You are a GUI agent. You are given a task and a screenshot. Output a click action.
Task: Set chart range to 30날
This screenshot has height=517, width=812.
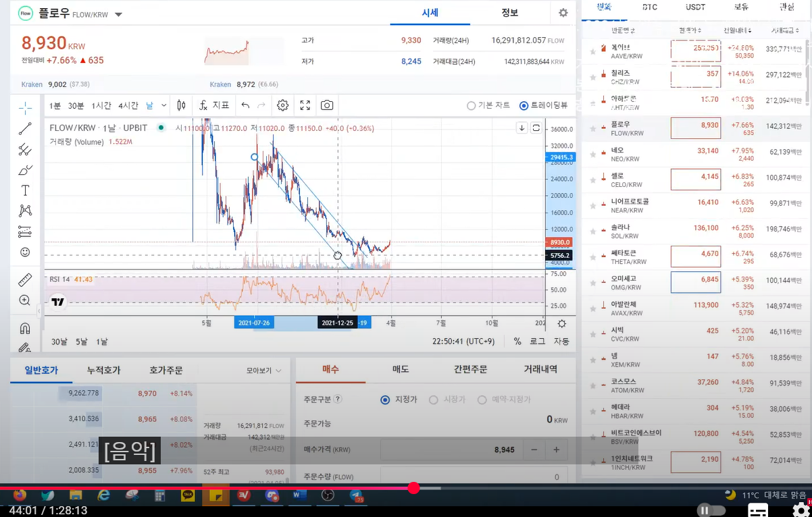59,342
